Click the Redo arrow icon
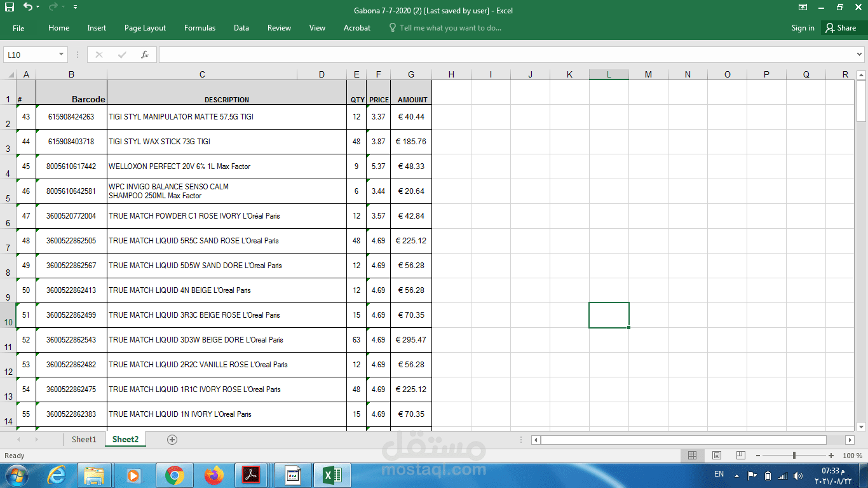Image resolution: width=868 pixels, height=488 pixels. pyautogui.click(x=53, y=7)
